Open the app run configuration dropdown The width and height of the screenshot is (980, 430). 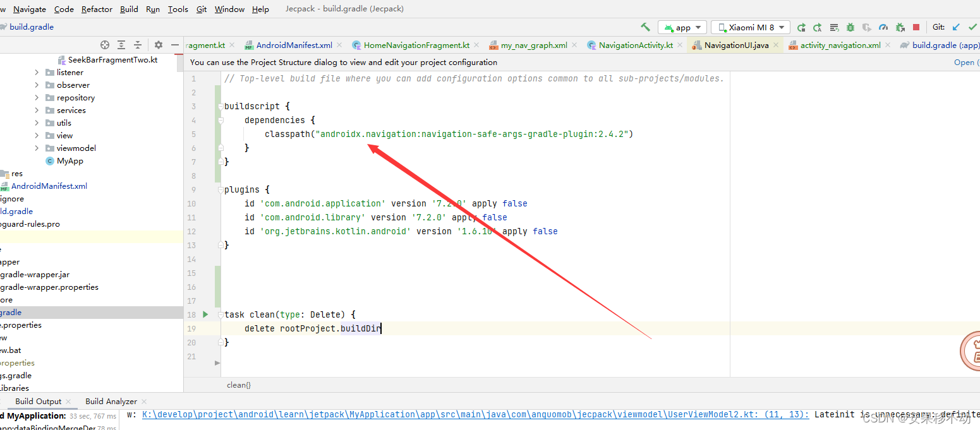pos(682,27)
